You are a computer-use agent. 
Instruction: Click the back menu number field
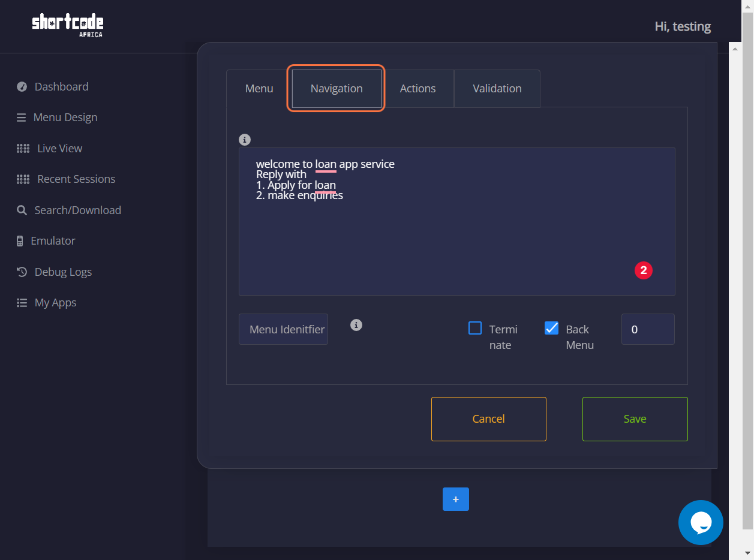(648, 329)
